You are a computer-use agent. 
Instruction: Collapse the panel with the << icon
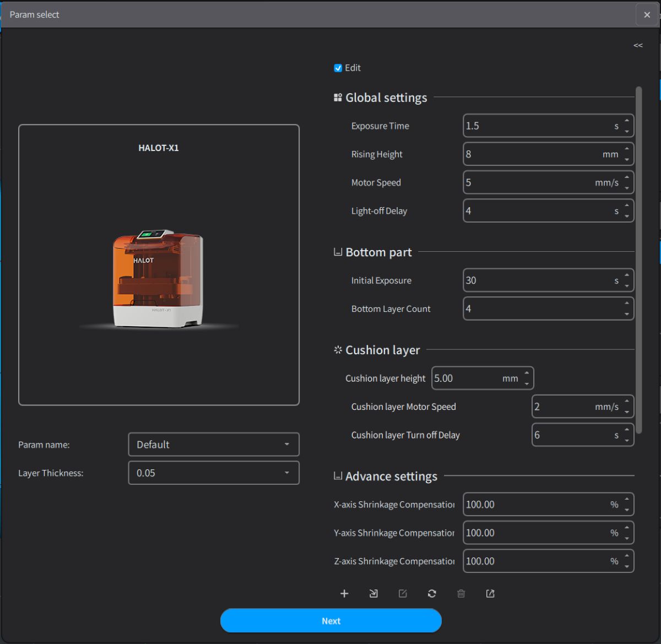click(x=638, y=45)
